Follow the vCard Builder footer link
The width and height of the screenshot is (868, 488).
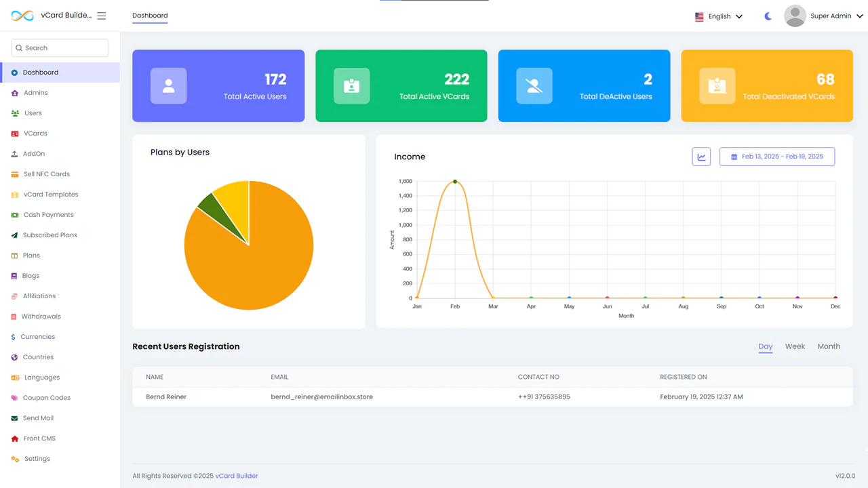click(237, 476)
